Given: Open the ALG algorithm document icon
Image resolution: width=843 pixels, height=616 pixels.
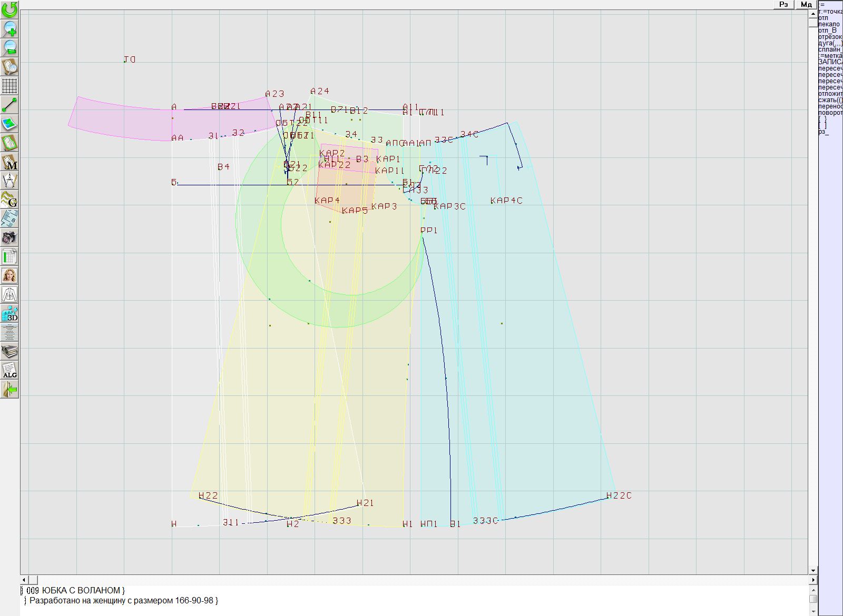Looking at the screenshot, I should [9, 370].
